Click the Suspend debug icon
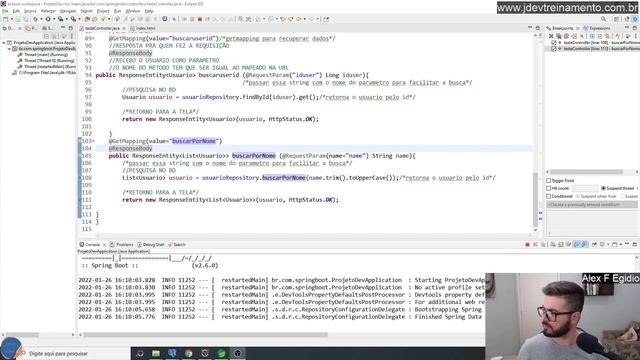Image resolution: width=640 pixels, height=360 pixels. (x=192, y=19)
